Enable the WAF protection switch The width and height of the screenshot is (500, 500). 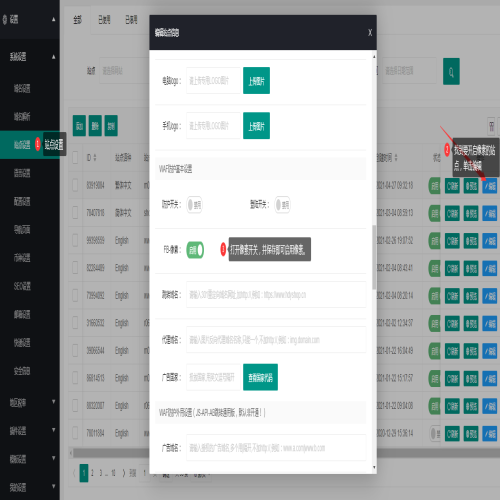194,205
